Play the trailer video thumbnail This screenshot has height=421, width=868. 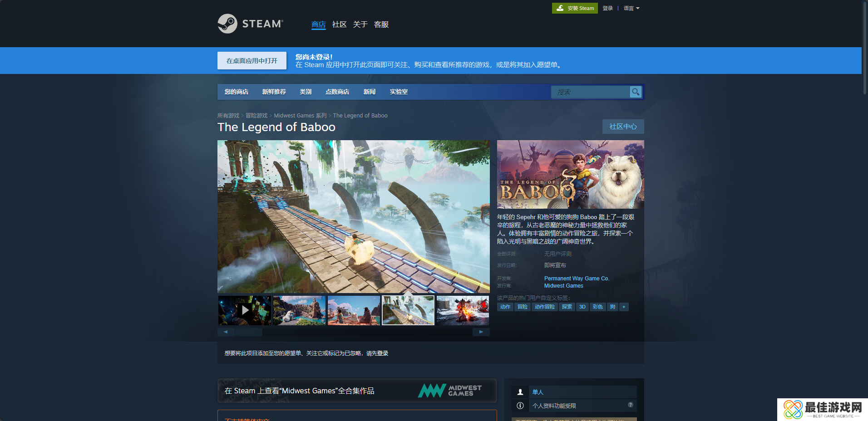pos(245,310)
